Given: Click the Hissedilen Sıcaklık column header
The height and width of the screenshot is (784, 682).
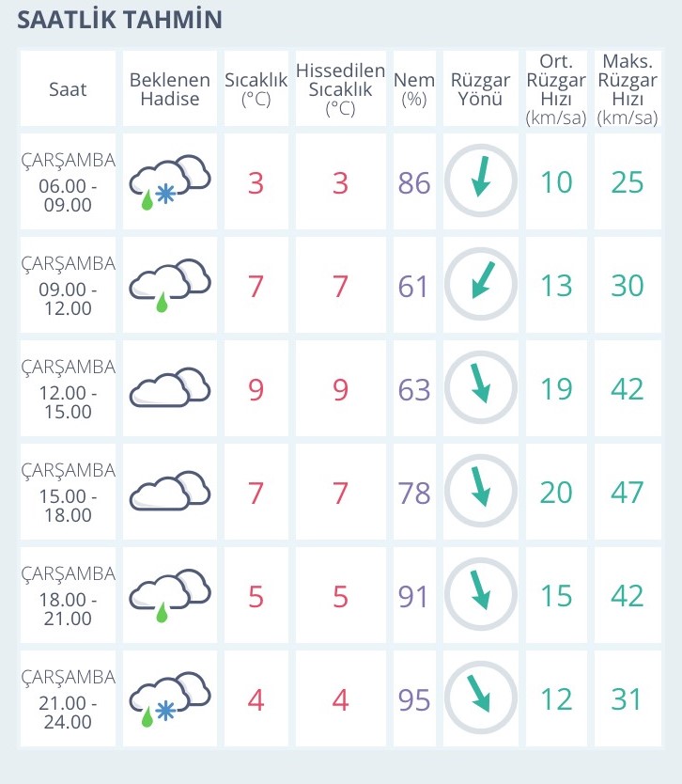Looking at the screenshot, I should pos(340,89).
